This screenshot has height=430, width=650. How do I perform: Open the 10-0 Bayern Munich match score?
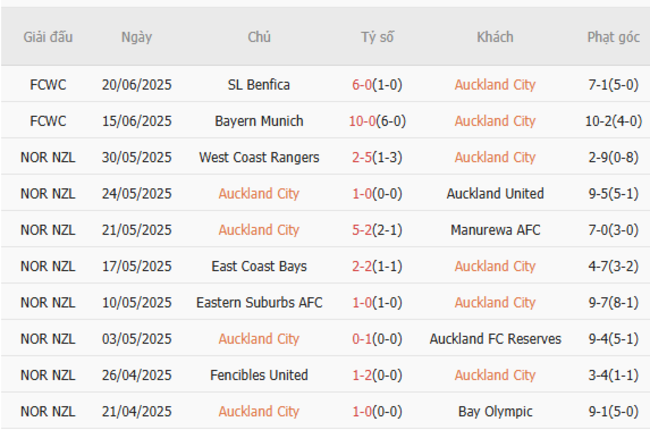pyautogui.click(x=360, y=121)
